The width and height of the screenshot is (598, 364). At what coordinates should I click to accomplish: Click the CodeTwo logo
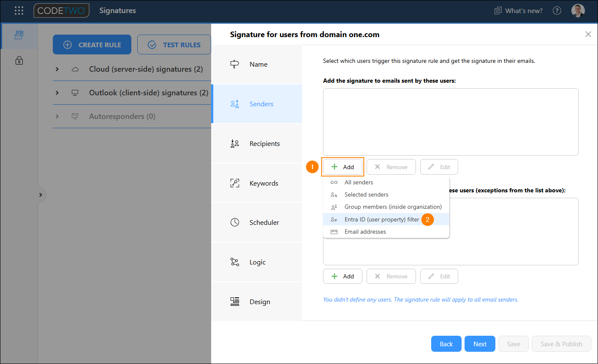[x=62, y=11]
